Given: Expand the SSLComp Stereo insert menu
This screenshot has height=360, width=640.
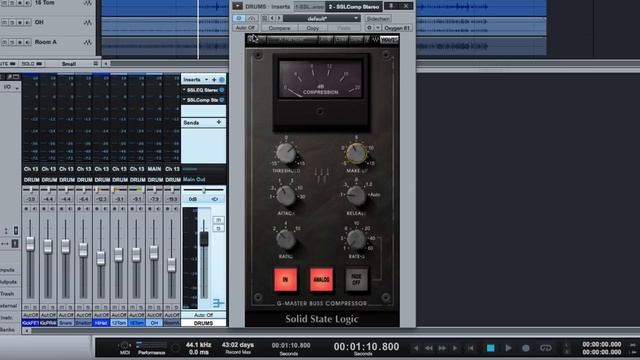Looking at the screenshot, I should [184, 100].
